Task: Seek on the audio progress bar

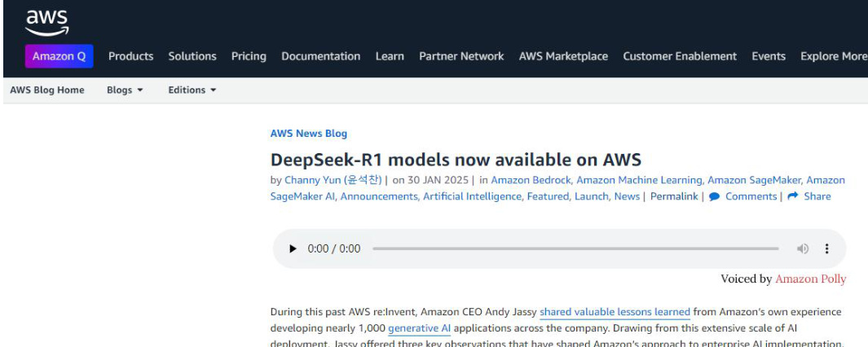Action: pyautogui.click(x=575, y=248)
